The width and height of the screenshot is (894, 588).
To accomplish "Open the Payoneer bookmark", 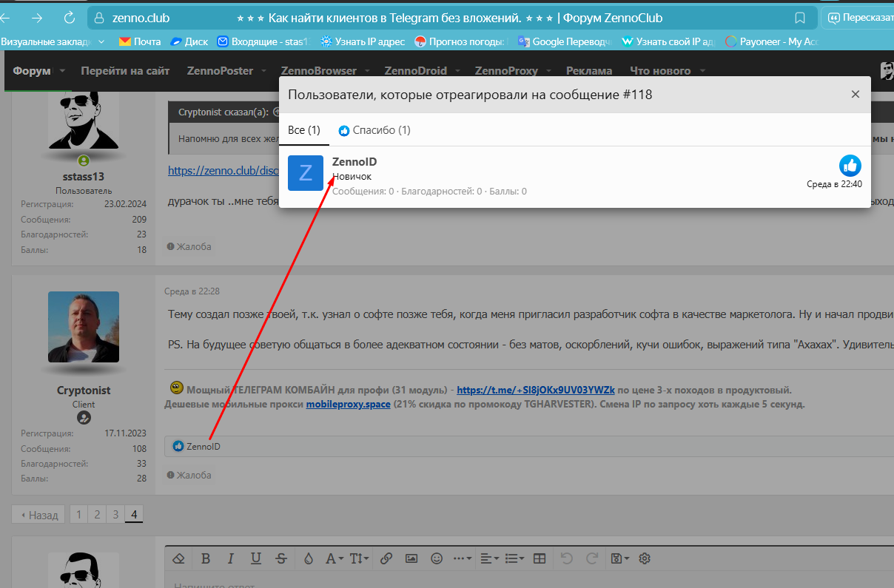I will click(x=771, y=41).
